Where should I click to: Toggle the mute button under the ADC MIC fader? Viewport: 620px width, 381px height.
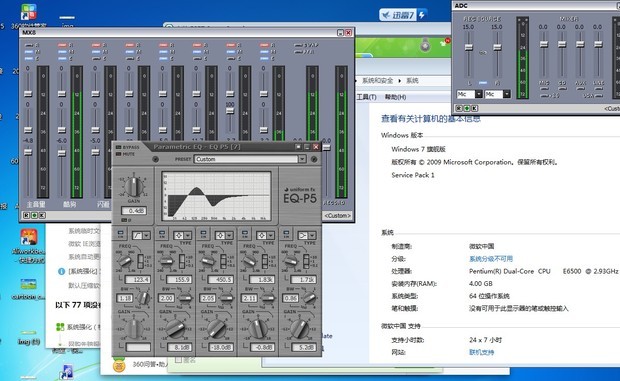[544, 89]
